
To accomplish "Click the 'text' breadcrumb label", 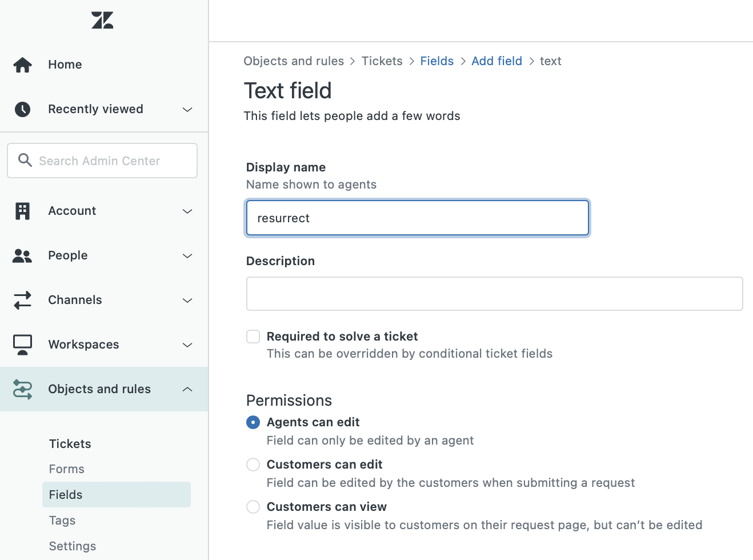I will click(x=551, y=61).
